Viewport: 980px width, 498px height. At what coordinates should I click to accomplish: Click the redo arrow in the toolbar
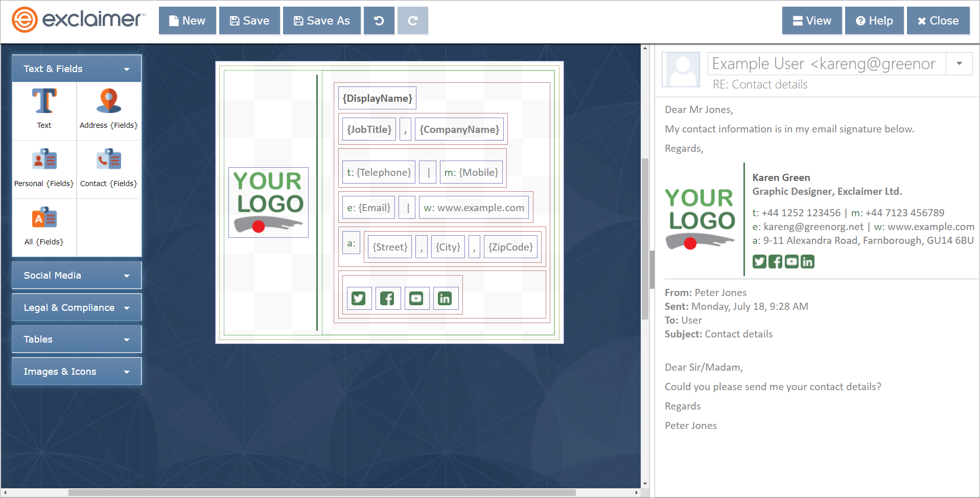[412, 20]
